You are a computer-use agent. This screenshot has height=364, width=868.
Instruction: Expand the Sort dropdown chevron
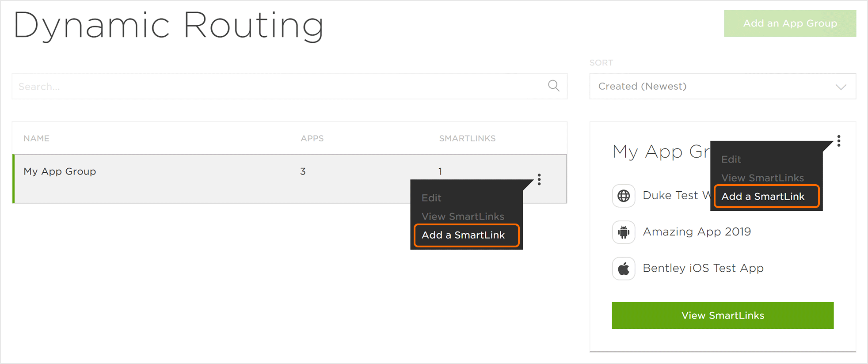841,87
